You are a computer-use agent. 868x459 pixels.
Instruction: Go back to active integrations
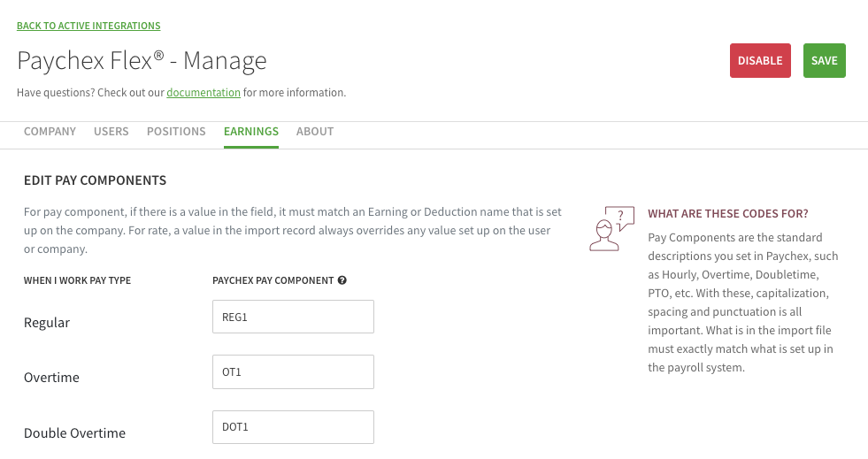[88, 26]
